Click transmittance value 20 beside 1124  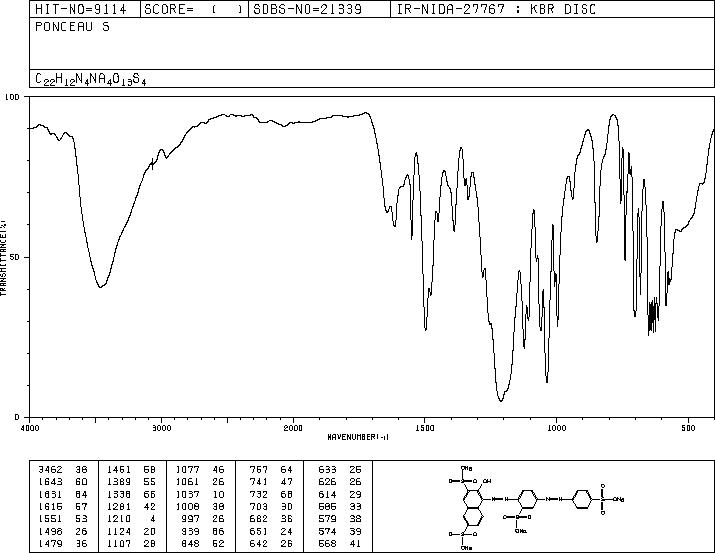coord(150,531)
